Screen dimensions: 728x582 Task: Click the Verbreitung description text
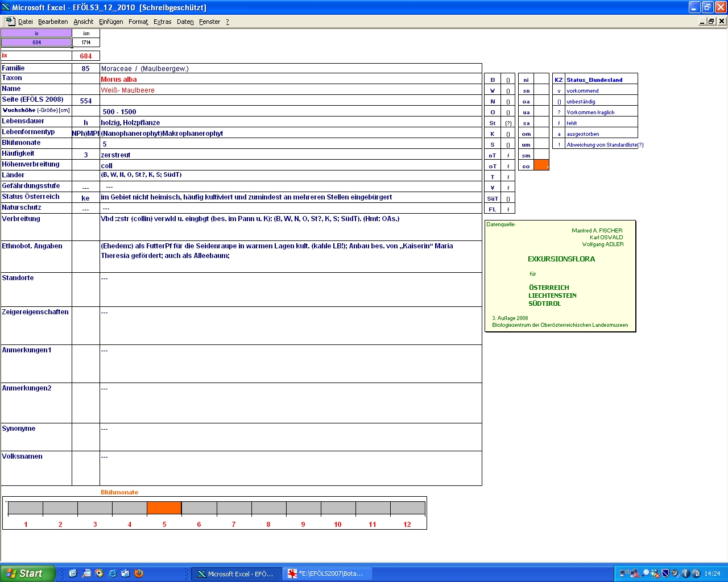pos(250,219)
